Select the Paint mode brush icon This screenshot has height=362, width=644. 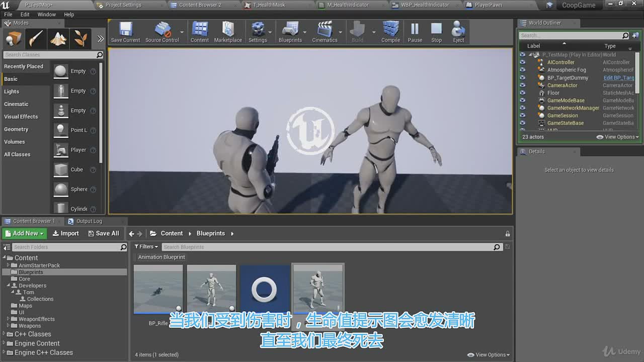tap(36, 39)
